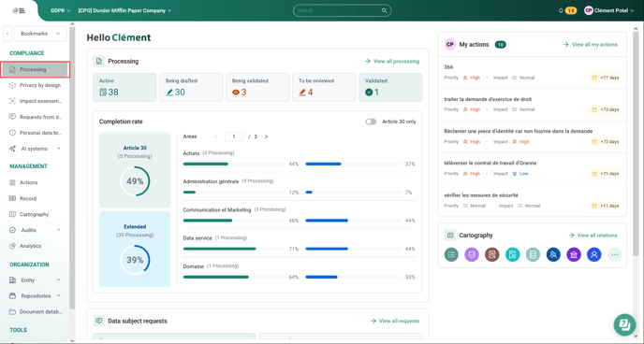Open the Dunder Mifflin Paper Company dropdown
Screen dimensions: 644x344
pos(124,10)
